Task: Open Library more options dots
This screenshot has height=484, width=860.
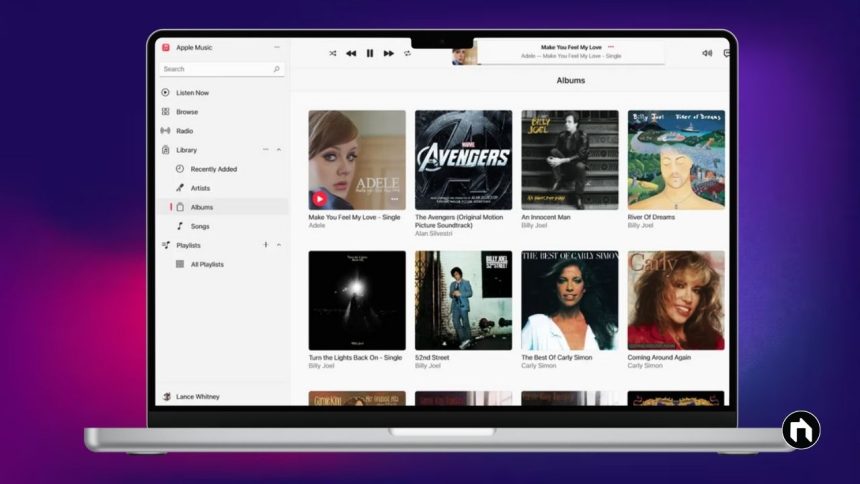Action: 265,150
